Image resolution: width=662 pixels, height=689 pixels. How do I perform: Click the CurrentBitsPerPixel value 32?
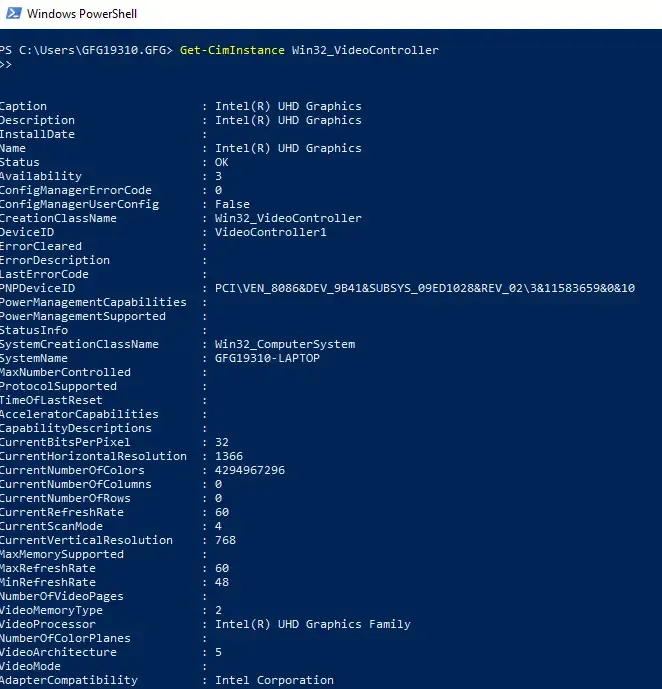221,442
